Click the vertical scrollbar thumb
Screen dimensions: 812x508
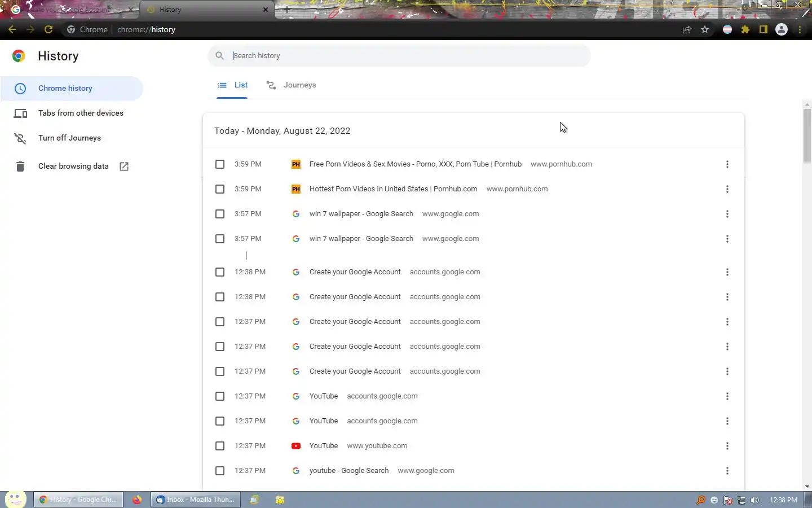coord(807,135)
